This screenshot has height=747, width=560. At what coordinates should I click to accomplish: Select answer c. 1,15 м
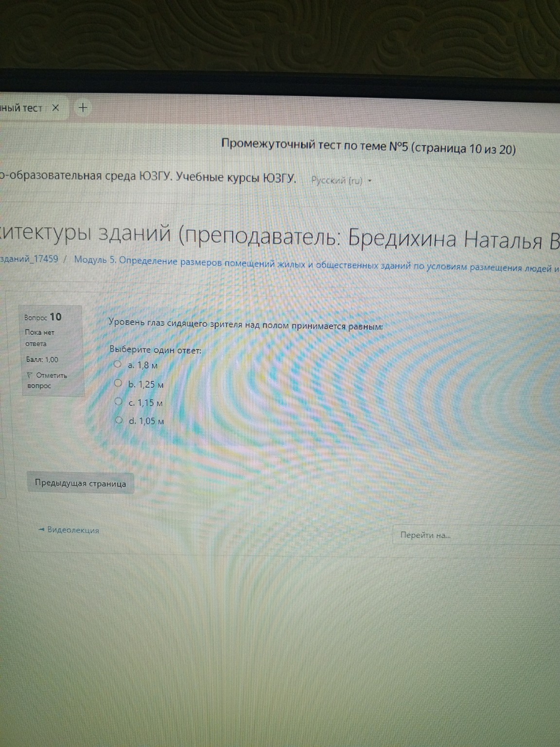click(118, 402)
